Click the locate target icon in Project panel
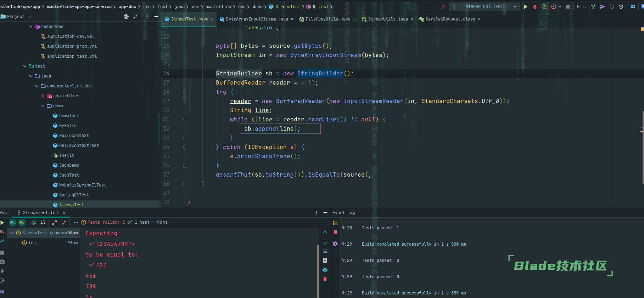The height and width of the screenshot is (298, 644). pos(126,17)
